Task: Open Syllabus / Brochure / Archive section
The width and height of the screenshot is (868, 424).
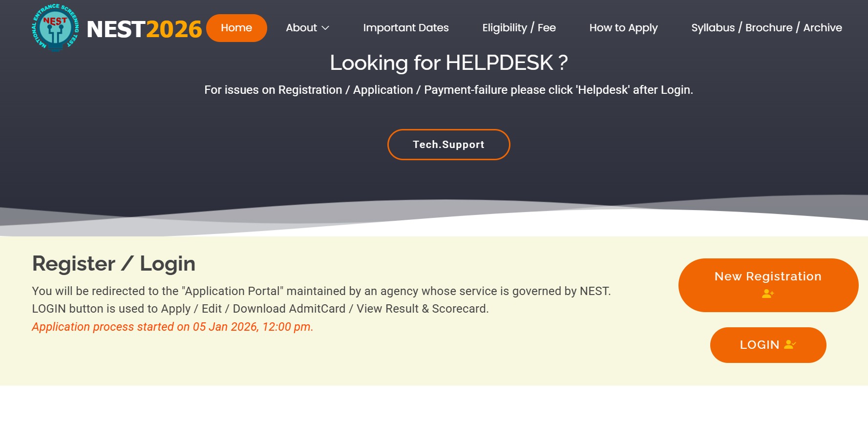Action: pos(766,28)
